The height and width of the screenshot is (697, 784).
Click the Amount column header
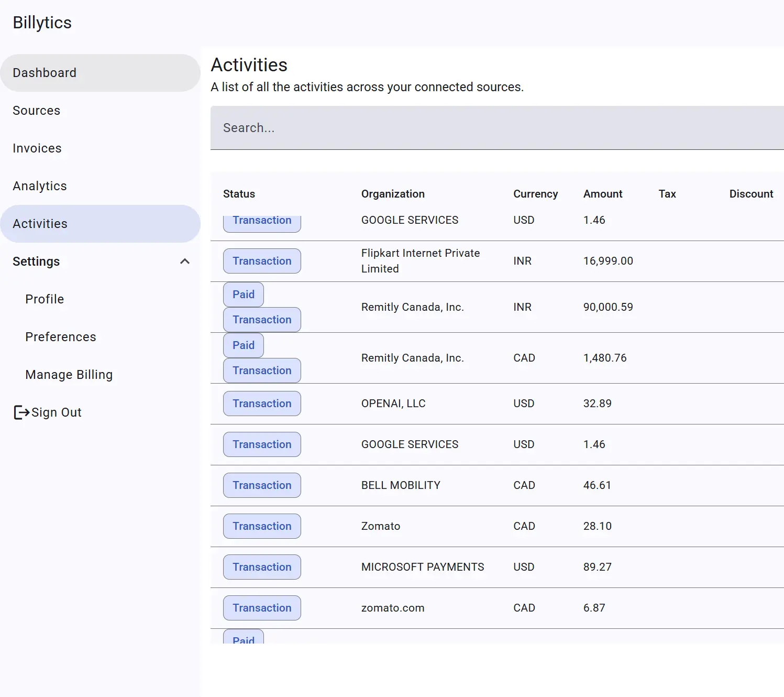[x=603, y=194]
